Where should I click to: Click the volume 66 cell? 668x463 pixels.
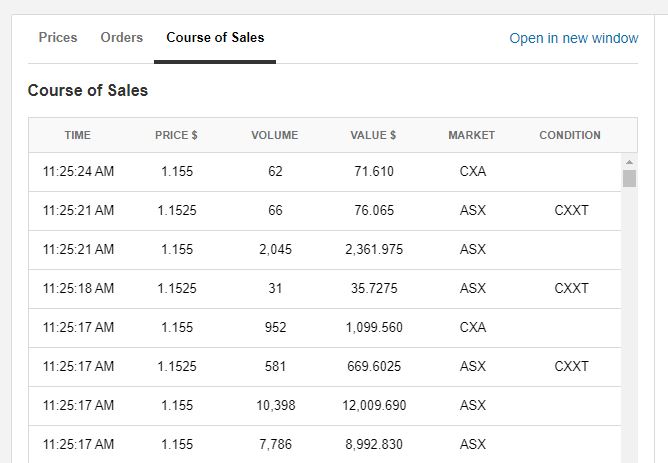pos(275,210)
